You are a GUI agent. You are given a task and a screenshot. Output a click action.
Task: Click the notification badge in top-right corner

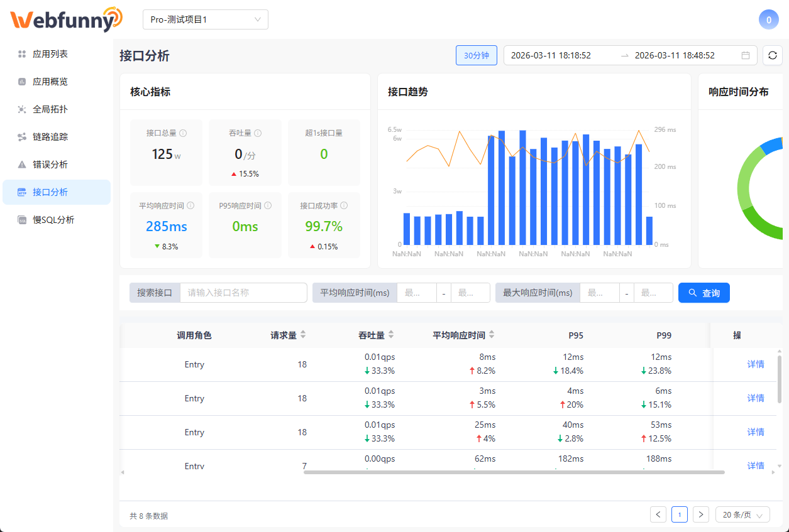point(768,19)
